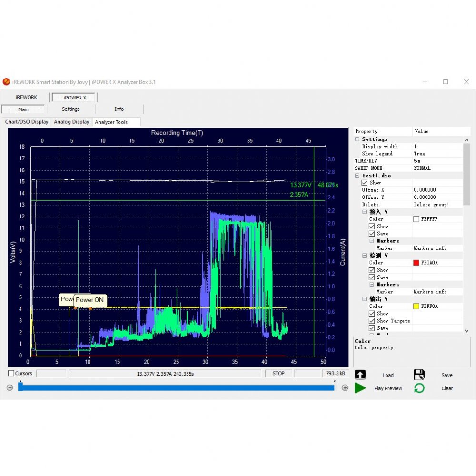Toggle Save checkbox under 输出 V
This screenshot has height=476, width=476.
pos(372,328)
